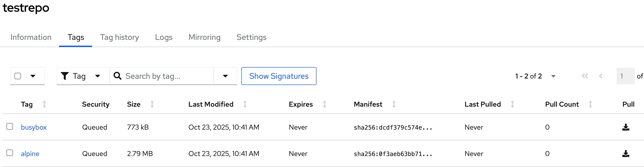Screen dimensions: 644x167
Task: Sort by Last Pulled icon
Action: click(x=512, y=104)
